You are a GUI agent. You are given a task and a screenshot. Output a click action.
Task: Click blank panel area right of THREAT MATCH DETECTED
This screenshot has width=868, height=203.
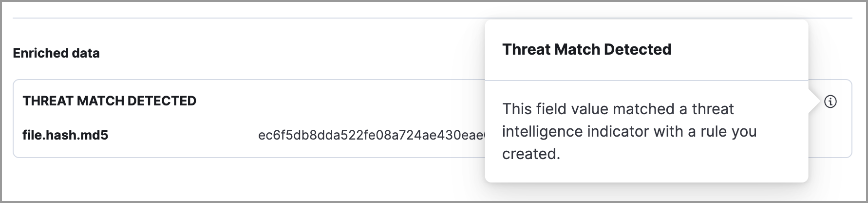(341, 101)
